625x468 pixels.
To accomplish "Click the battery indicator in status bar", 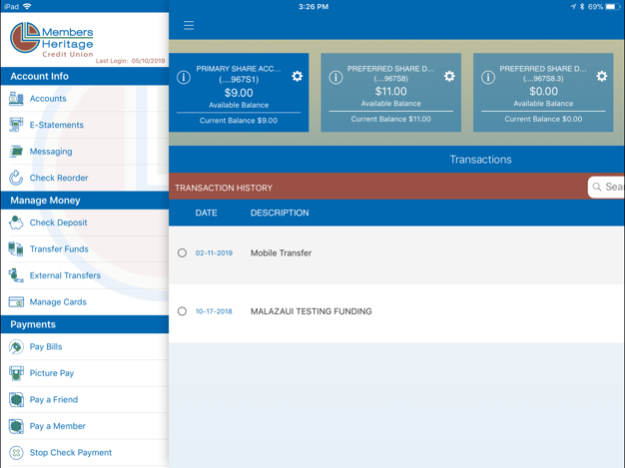I will pos(613,7).
